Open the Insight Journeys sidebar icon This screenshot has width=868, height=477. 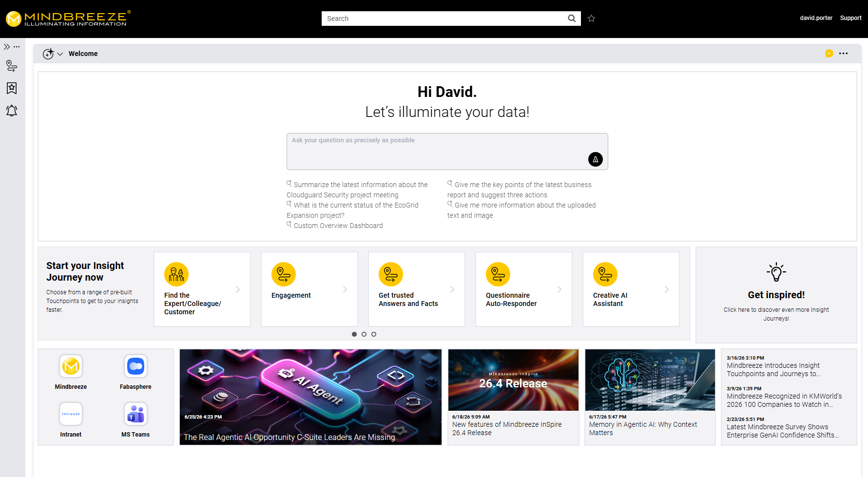12,66
